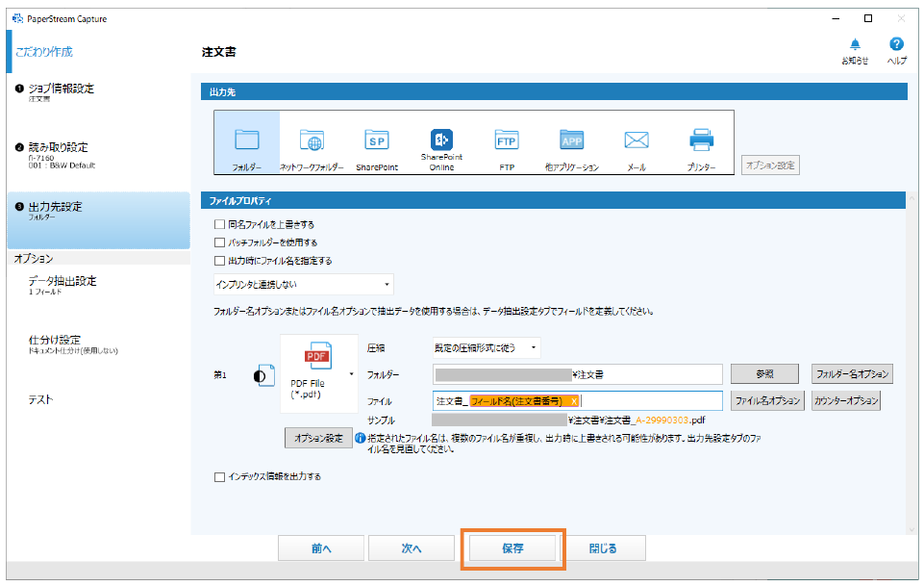The height and width of the screenshot is (586, 924).
Task: Click into the ファイル name input field
Action: tap(578, 401)
